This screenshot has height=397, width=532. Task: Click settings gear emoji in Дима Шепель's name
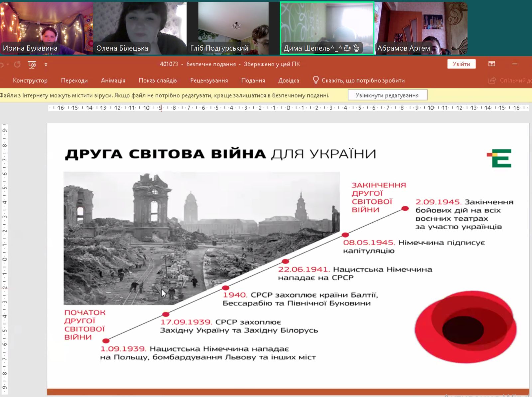[347, 48]
